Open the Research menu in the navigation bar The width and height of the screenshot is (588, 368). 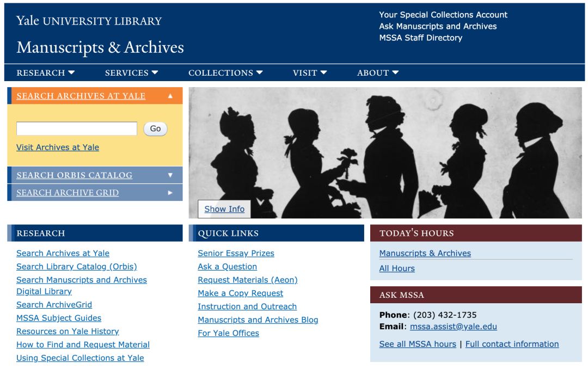click(45, 73)
